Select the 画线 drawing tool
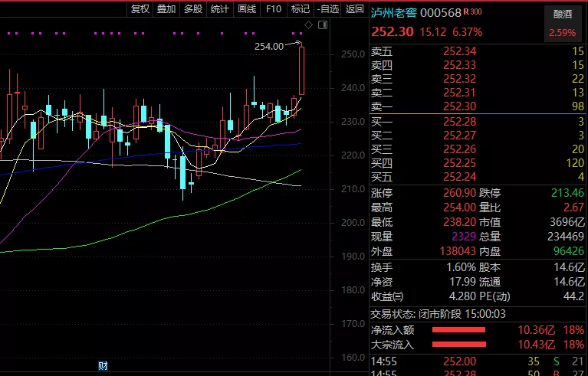 coord(247,9)
